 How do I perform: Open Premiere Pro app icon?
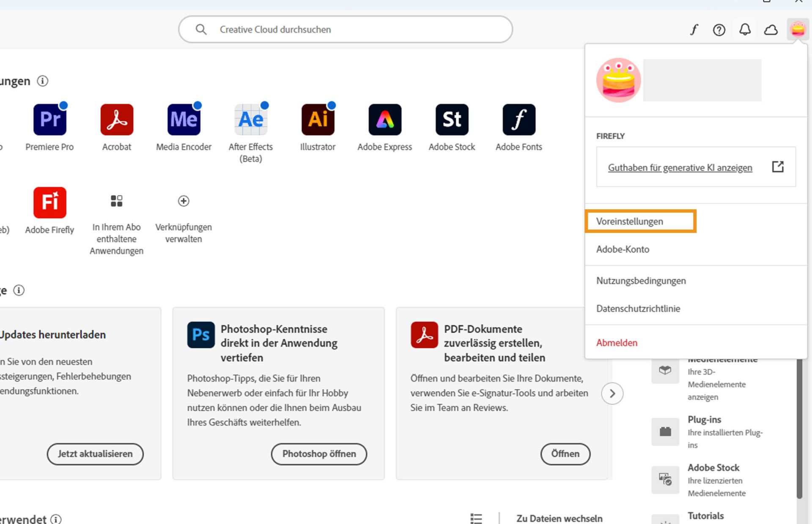click(50, 120)
